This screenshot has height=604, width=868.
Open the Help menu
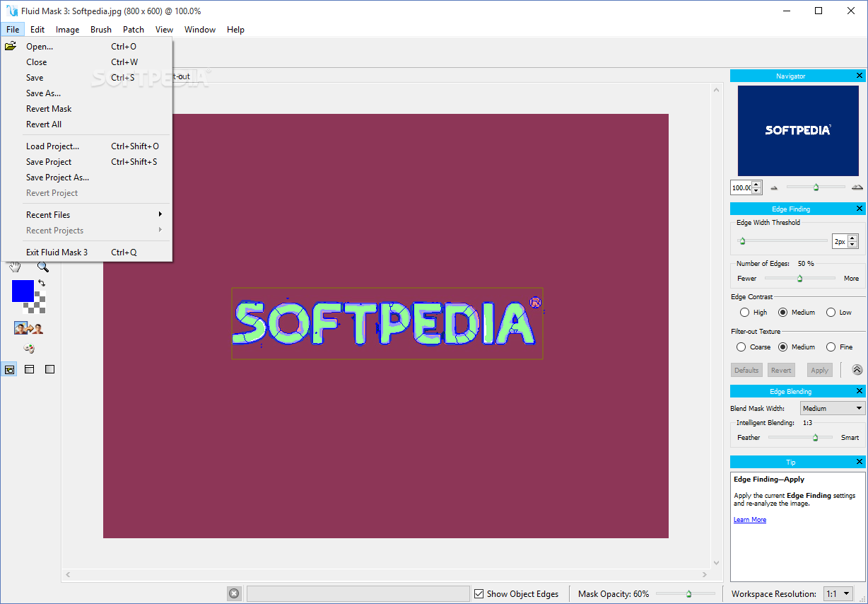point(235,30)
